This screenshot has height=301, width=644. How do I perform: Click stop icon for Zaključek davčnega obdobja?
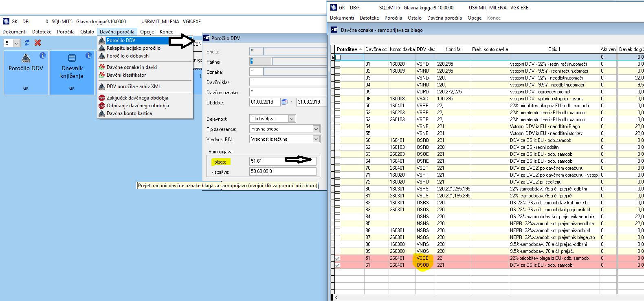click(102, 98)
